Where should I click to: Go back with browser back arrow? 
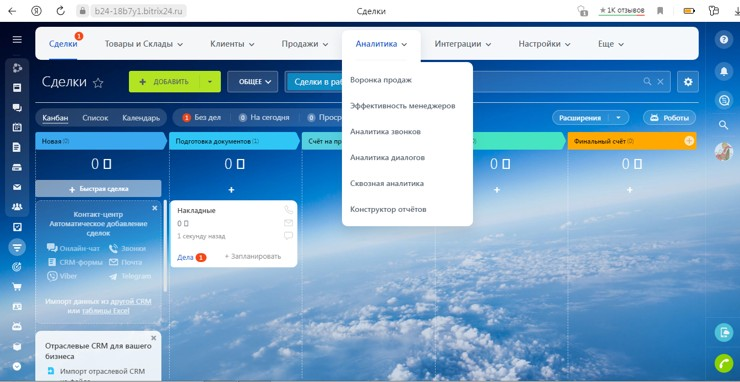[x=12, y=10]
